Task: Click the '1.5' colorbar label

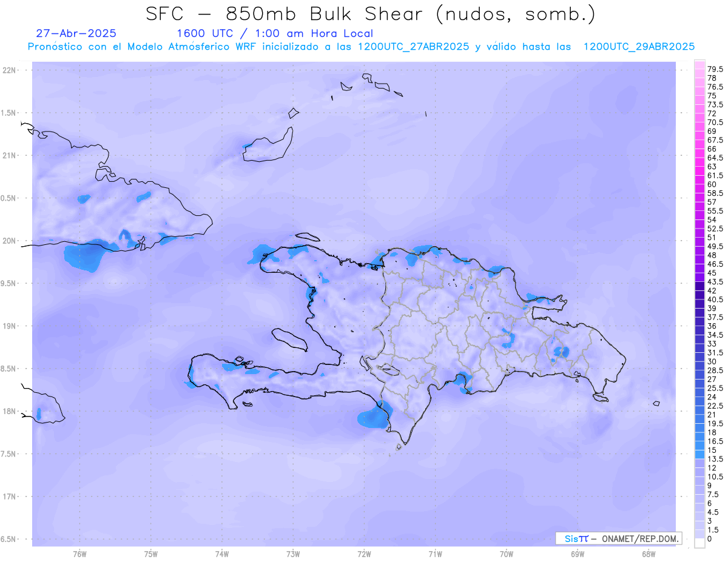Action: click(713, 529)
